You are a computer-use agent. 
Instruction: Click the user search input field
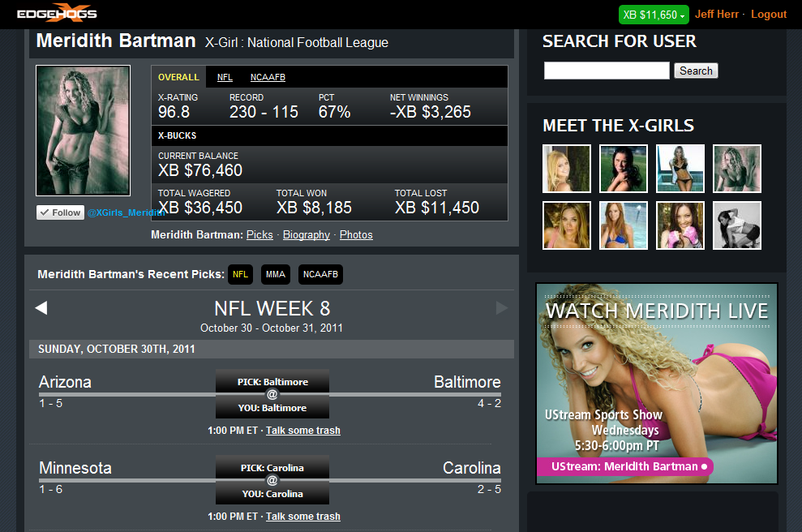click(607, 71)
